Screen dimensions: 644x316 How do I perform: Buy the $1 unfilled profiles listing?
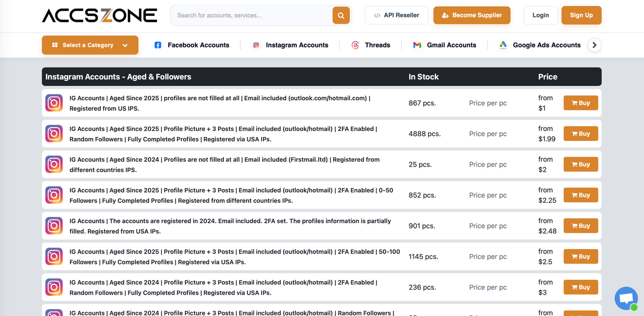pos(581,103)
